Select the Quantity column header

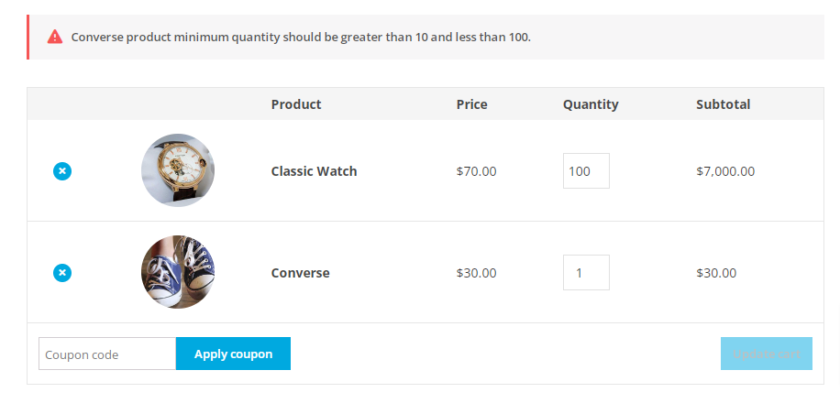point(590,105)
